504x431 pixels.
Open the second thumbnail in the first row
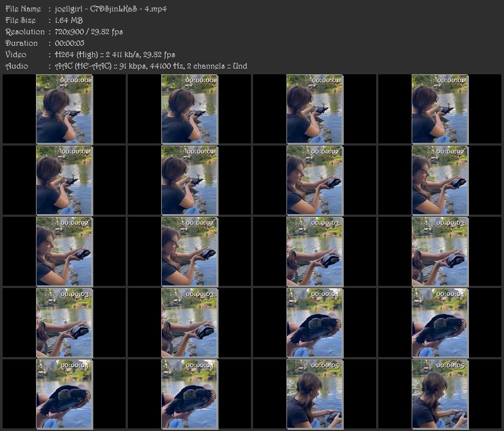point(189,109)
